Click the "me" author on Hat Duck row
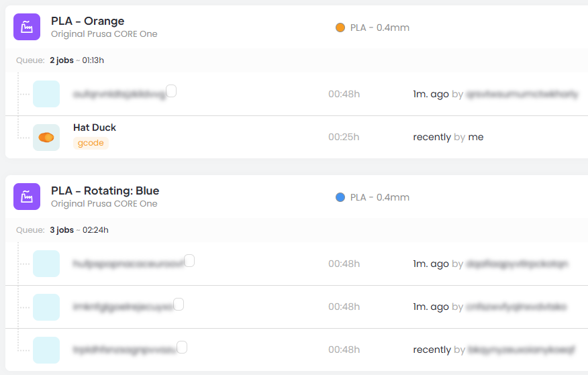588x375 pixels. tap(475, 137)
